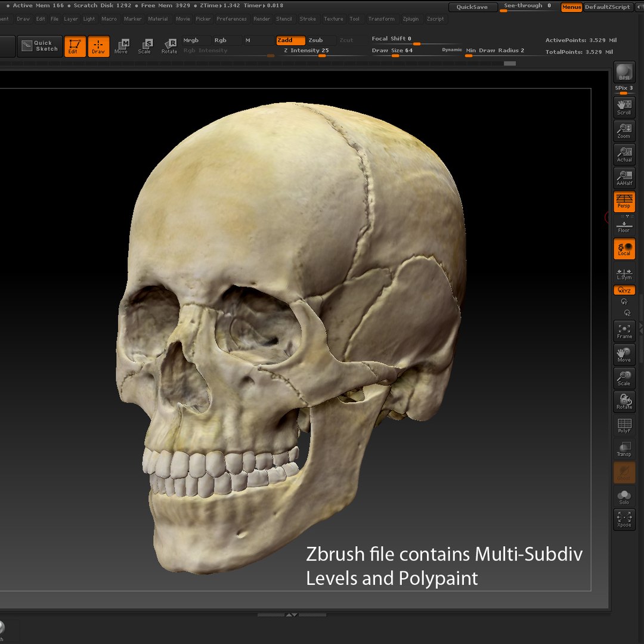This screenshot has width=644, height=644.
Task: Click the AAHalf icon
Action: [624, 178]
